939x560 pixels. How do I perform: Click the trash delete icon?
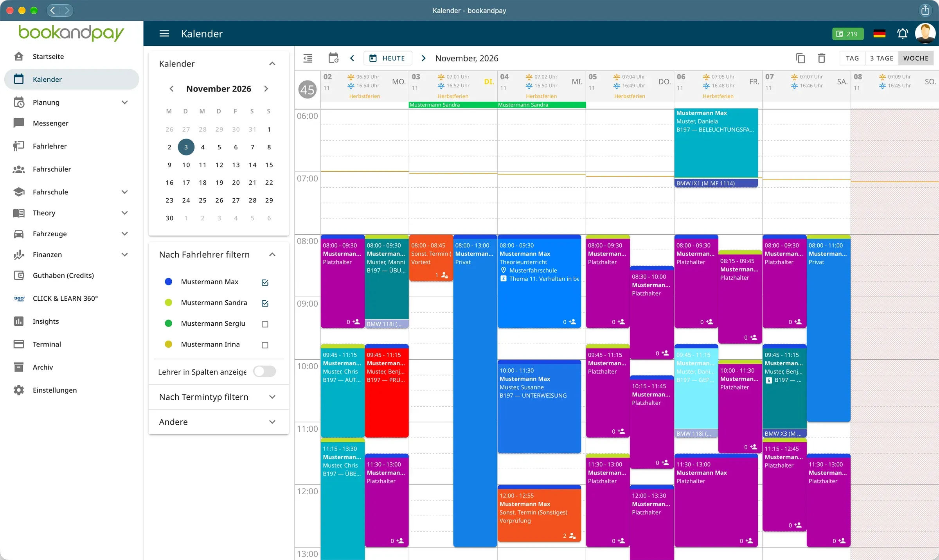pyautogui.click(x=822, y=58)
